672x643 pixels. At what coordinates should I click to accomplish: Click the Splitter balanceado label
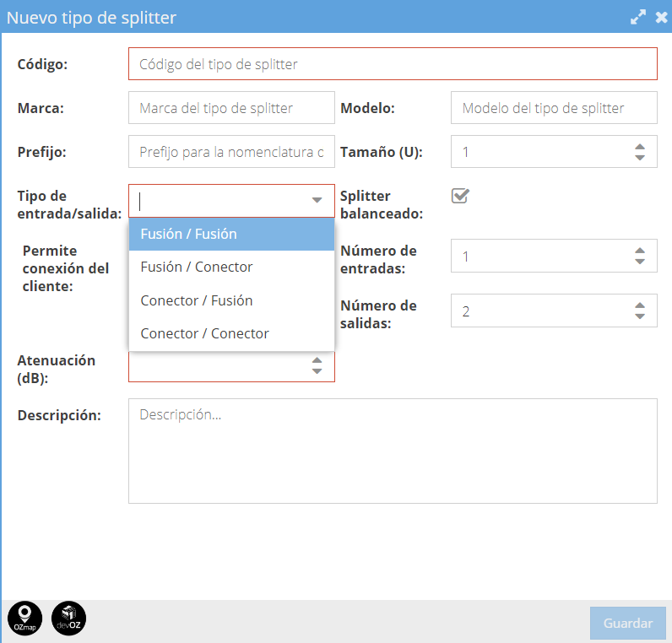pyautogui.click(x=382, y=204)
